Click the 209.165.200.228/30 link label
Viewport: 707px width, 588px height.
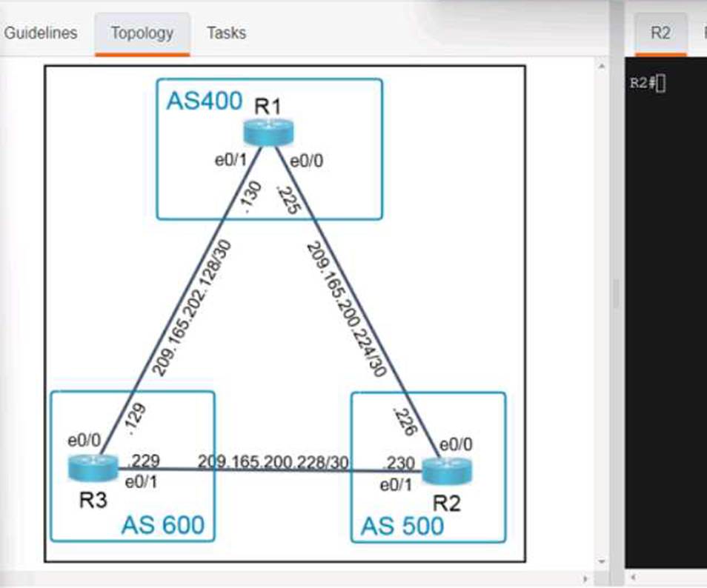(x=273, y=462)
